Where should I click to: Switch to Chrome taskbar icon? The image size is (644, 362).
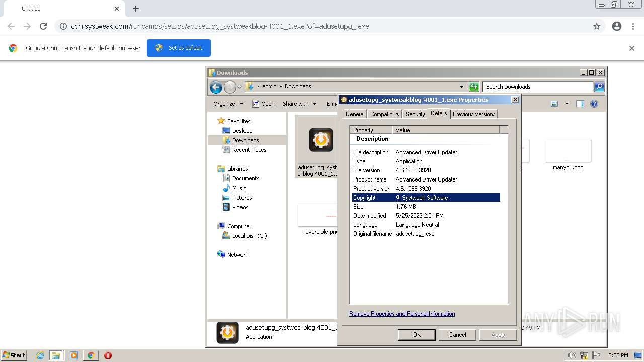tap(91, 355)
